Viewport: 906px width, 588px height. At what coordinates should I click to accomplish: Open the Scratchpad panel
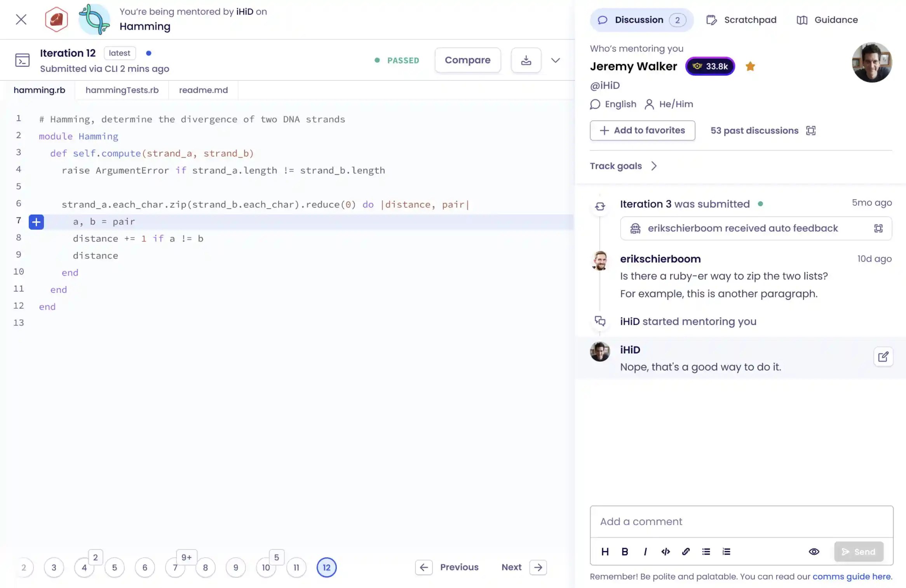[x=741, y=19]
